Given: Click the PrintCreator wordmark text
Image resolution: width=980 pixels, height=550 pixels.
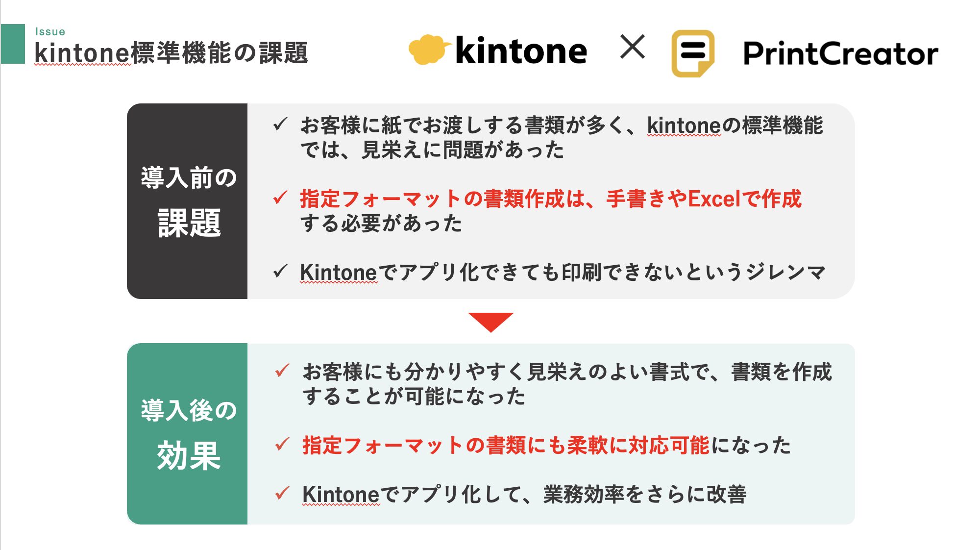Looking at the screenshot, I should click(x=840, y=53).
